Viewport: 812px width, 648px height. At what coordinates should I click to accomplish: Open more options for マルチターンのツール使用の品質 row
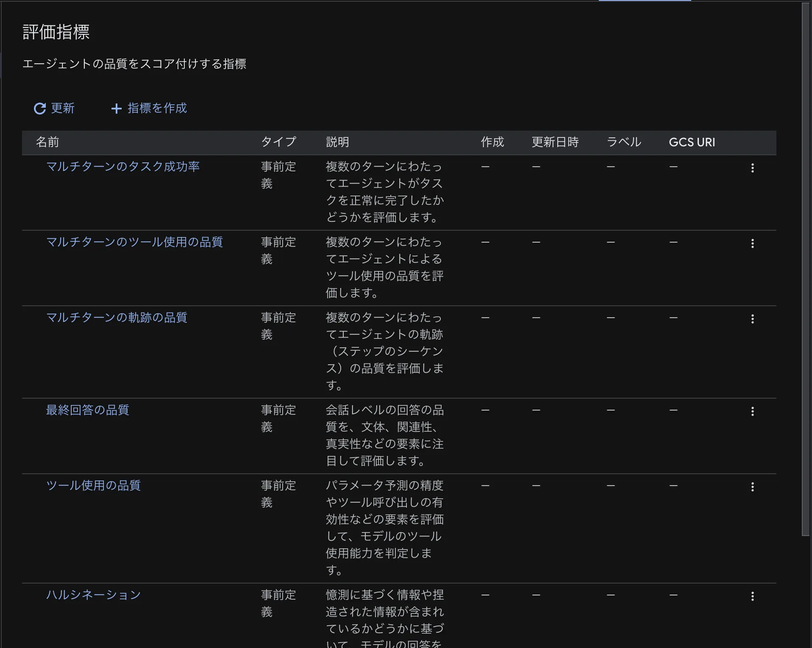pos(752,243)
